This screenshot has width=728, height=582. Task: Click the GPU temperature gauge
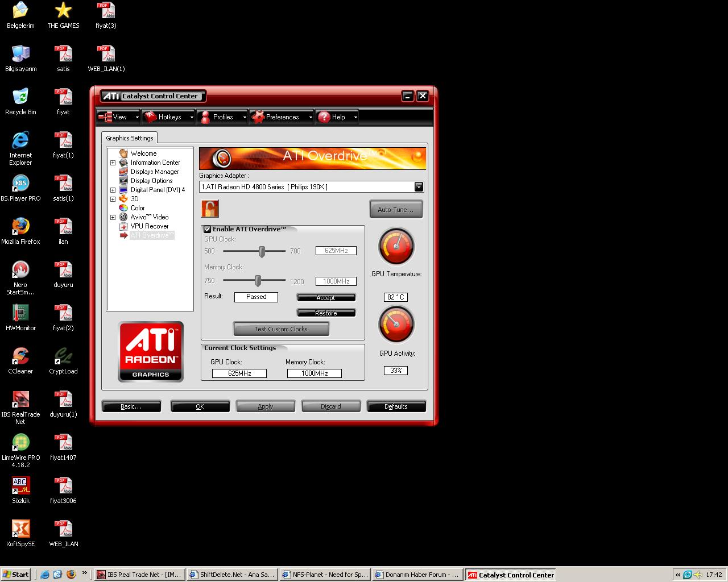tap(396, 247)
